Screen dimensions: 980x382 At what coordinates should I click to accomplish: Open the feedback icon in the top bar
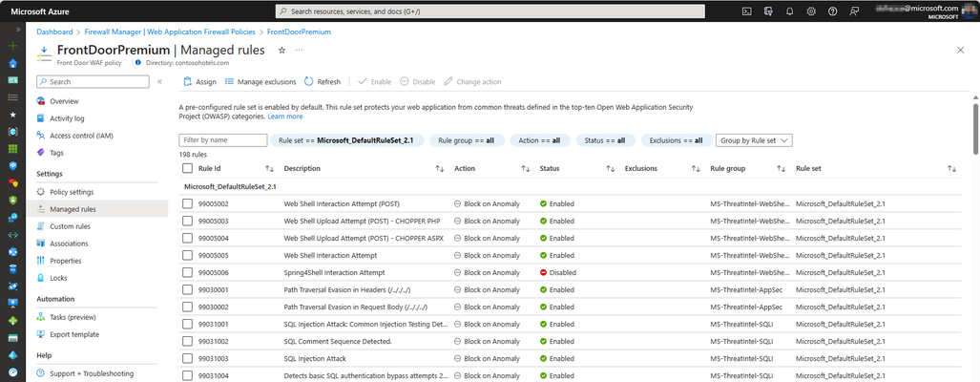coord(854,11)
